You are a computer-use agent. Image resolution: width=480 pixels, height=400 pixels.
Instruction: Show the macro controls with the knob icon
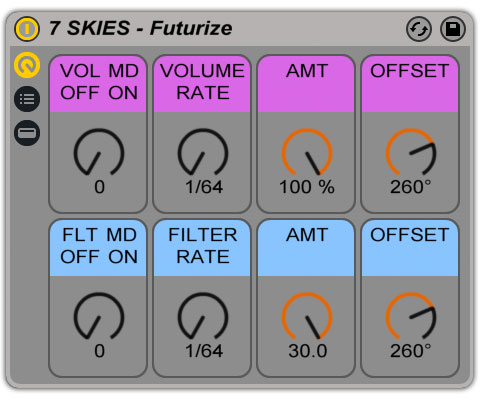(x=27, y=65)
